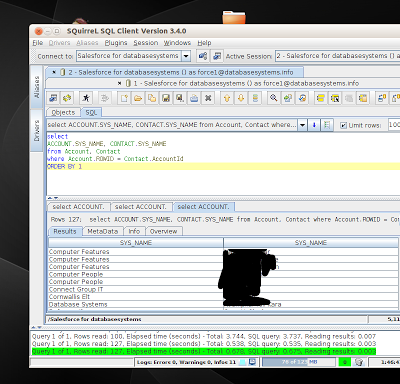This screenshot has height=384, width=400.
Task: Select the session 1 Salesforce tab
Action: click(x=246, y=83)
